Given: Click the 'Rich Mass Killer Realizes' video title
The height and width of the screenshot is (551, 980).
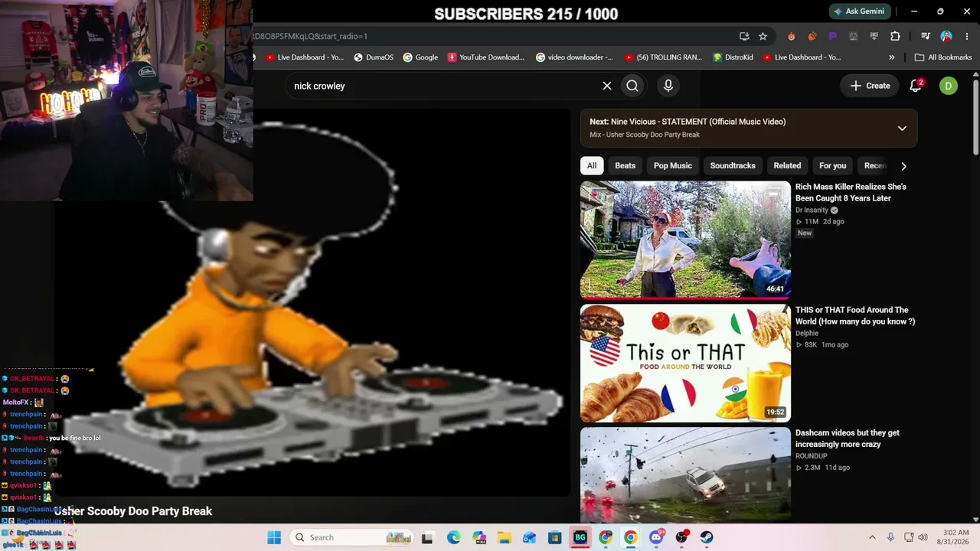Looking at the screenshot, I should tap(851, 192).
